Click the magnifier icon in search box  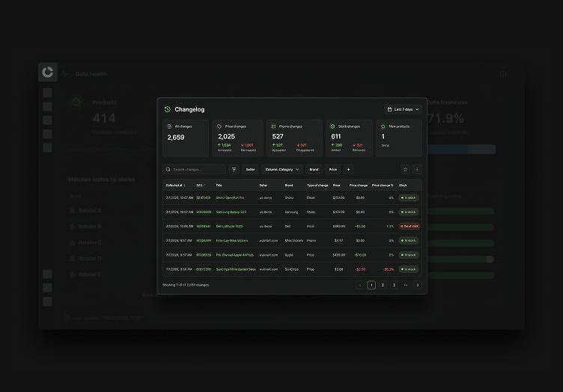(168, 169)
